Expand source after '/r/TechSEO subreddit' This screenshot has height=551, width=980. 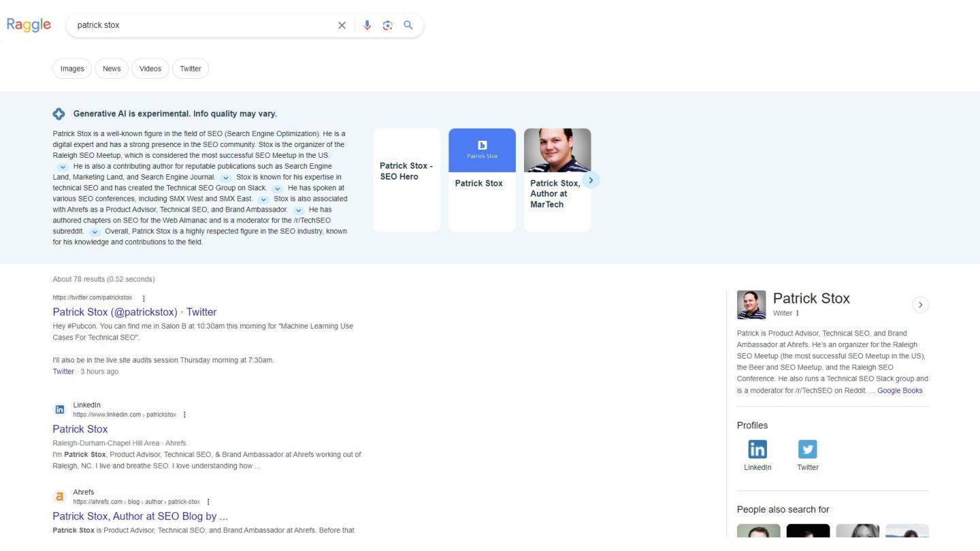click(95, 232)
